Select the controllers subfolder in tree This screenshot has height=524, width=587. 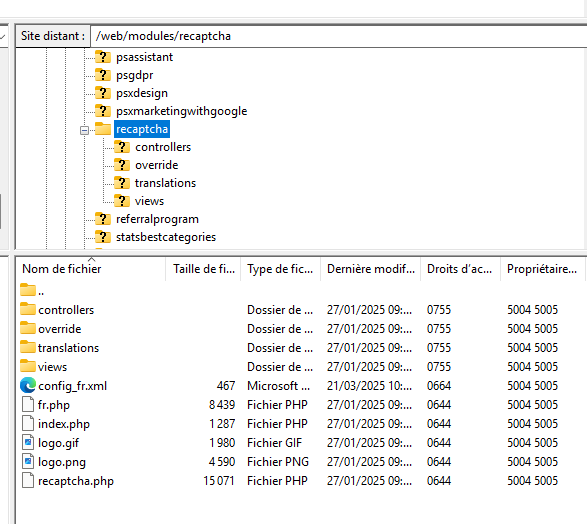pos(163,147)
